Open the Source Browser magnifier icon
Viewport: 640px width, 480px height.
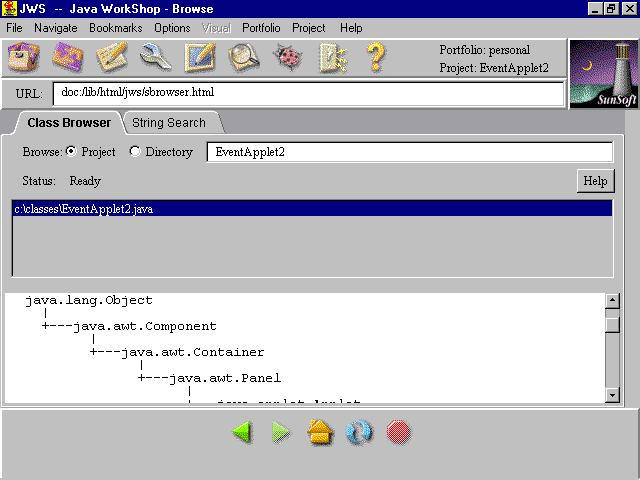244,58
